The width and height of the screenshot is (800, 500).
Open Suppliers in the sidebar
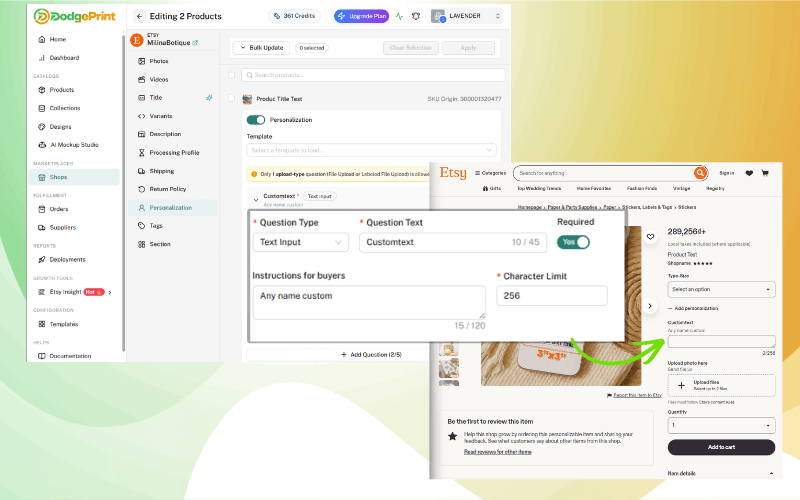pos(57,228)
